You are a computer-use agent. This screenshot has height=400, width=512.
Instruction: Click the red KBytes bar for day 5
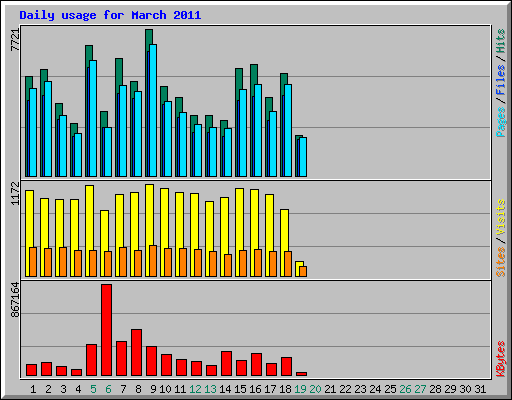(x=92, y=360)
